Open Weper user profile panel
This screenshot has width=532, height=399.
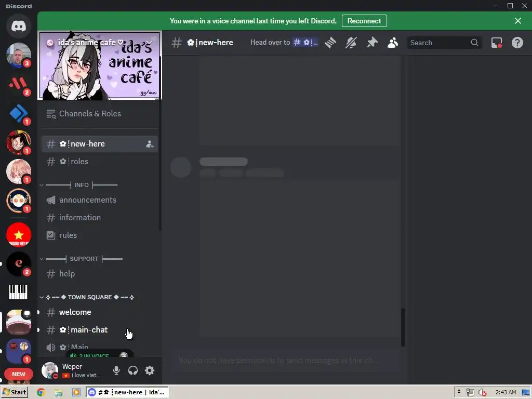(x=73, y=370)
